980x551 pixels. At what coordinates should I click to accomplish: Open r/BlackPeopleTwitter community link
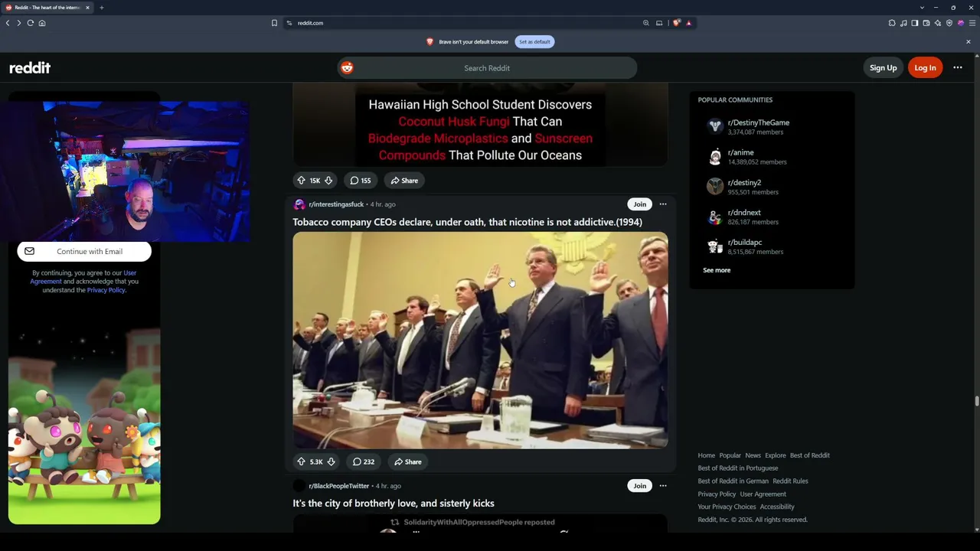[x=339, y=486]
